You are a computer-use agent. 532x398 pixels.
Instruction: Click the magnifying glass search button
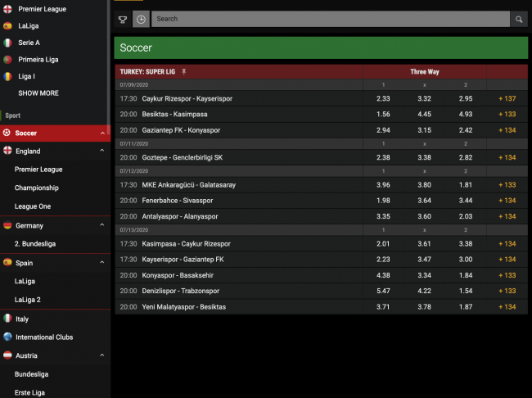click(x=519, y=19)
